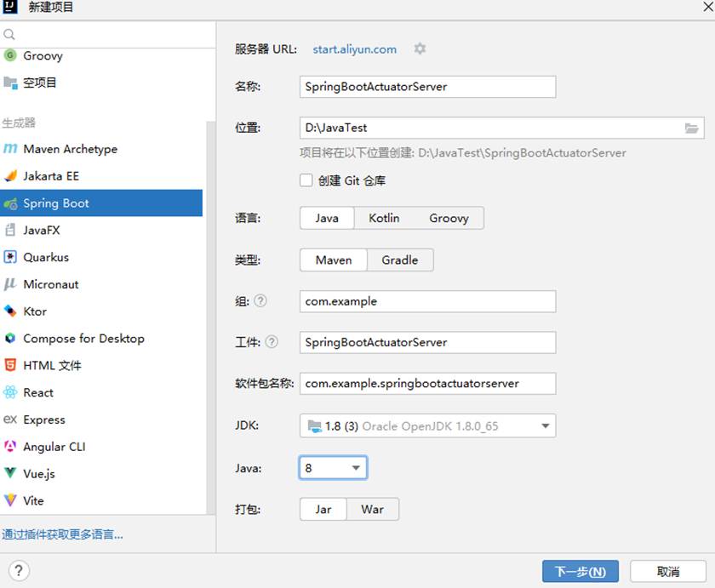Select Jar packaging
The image size is (715, 588).
(x=323, y=509)
